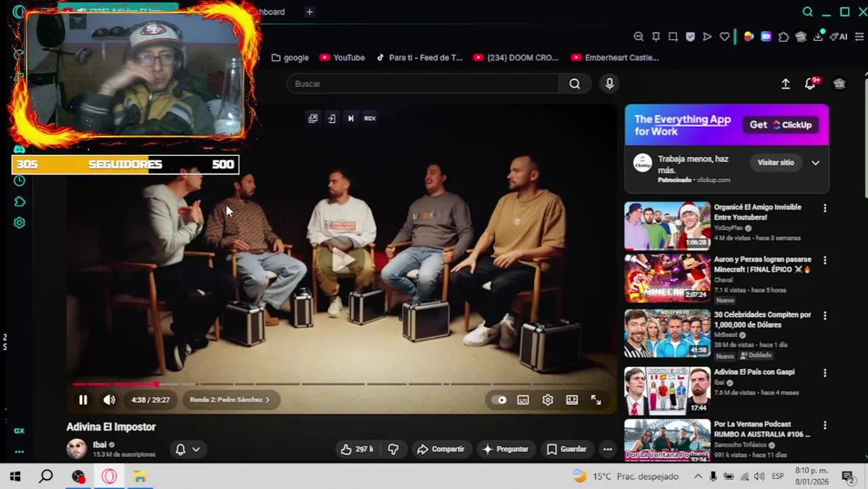Take a snapshot with capture icon
The width and height of the screenshot is (868, 489).
[x=673, y=37]
